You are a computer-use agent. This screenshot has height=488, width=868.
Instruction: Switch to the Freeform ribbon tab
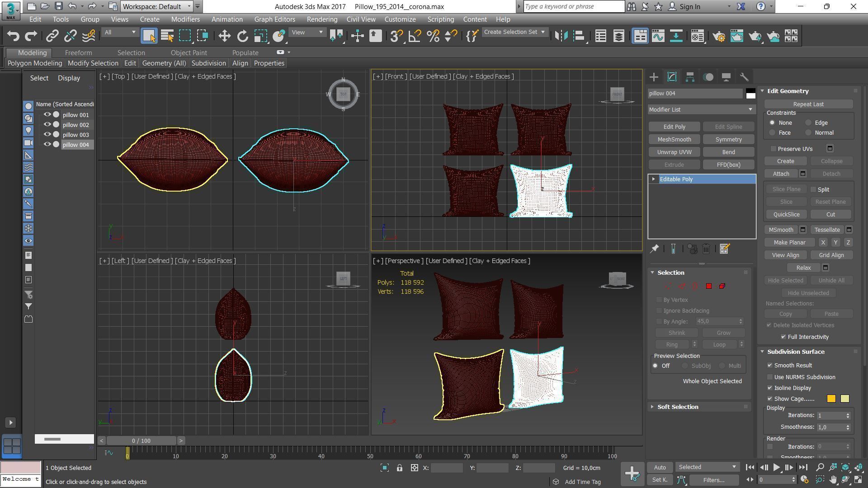[78, 53]
